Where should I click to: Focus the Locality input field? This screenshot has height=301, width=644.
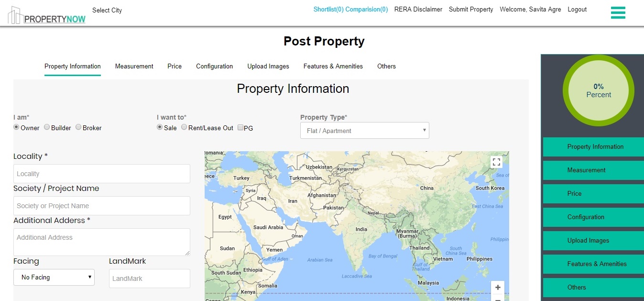[102, 174]
